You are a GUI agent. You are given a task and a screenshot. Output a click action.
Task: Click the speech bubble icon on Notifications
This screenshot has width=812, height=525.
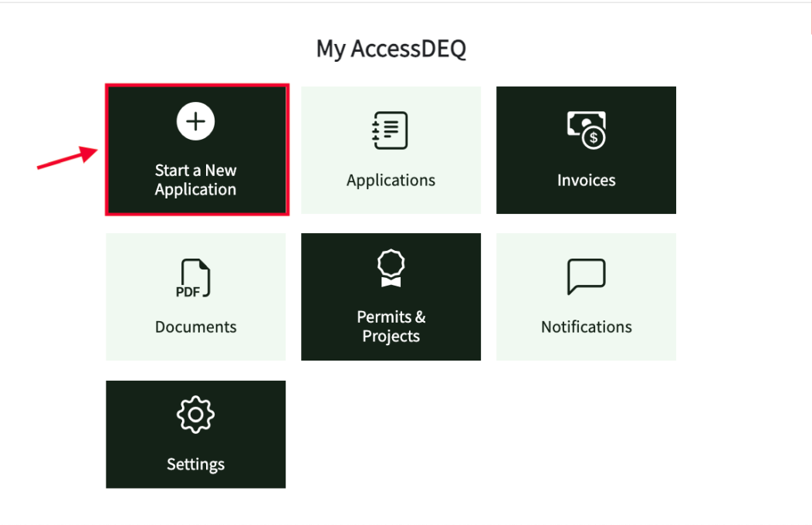coord(586,276)
